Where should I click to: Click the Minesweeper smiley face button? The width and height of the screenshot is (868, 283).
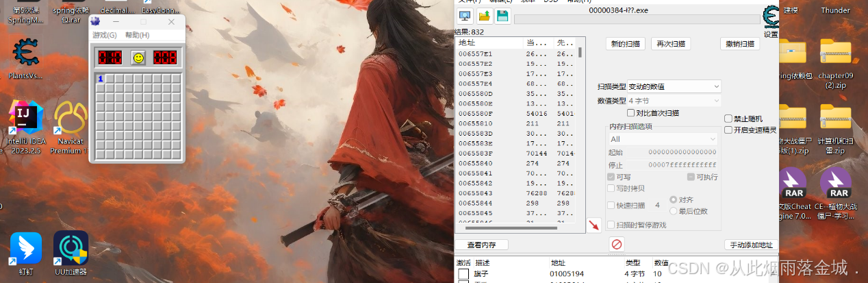click(138, 58)
